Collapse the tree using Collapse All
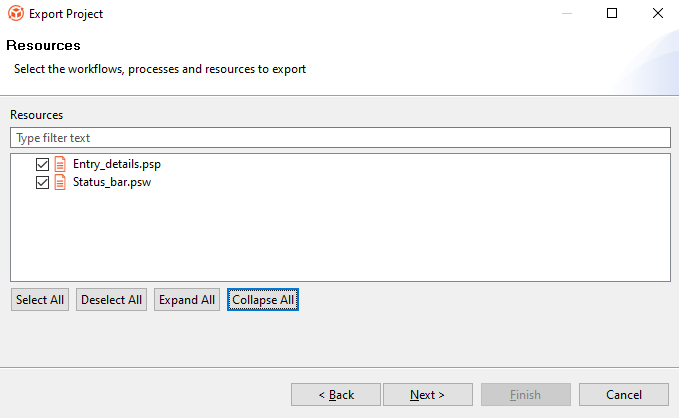Screen dimensions: 679x418 click(x=263, y=300)
